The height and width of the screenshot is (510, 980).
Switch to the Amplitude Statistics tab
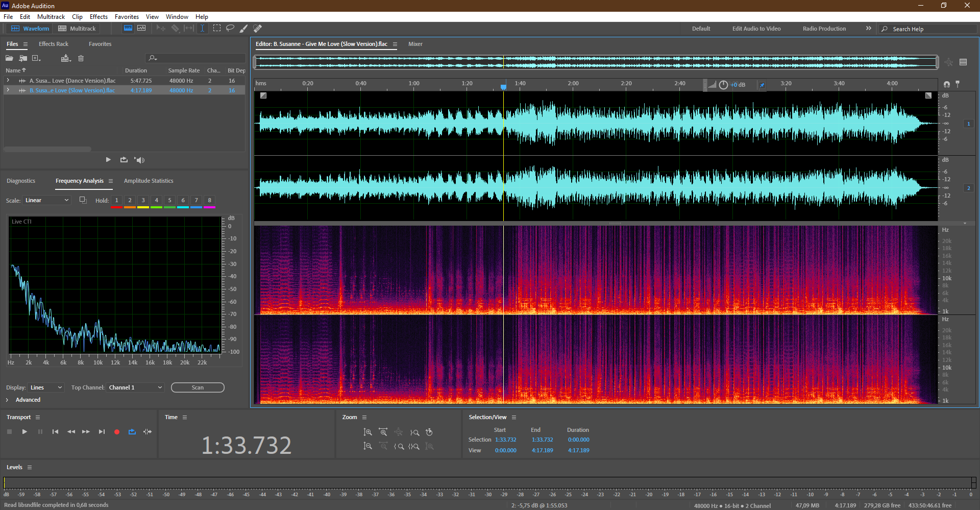click(x=148, y=181)
